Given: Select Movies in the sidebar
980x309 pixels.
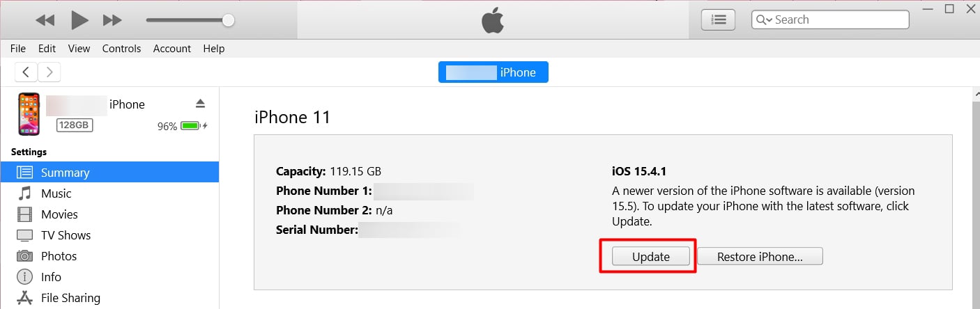Looking at the screenshot, I should pos(59,214).
